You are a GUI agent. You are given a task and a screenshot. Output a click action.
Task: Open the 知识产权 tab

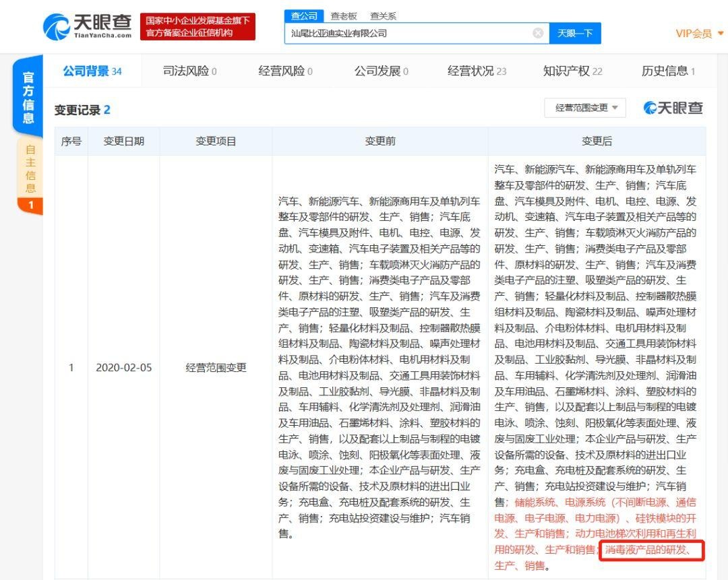pyautogui.click(x=572, y=71)
